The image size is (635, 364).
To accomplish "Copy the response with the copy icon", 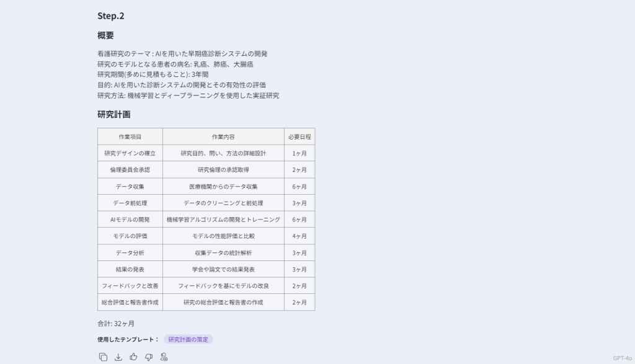I will 103,357.
